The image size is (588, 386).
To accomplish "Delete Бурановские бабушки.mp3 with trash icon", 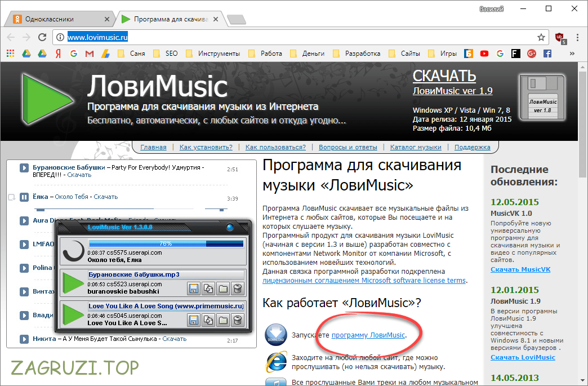I will coord(237,289).
